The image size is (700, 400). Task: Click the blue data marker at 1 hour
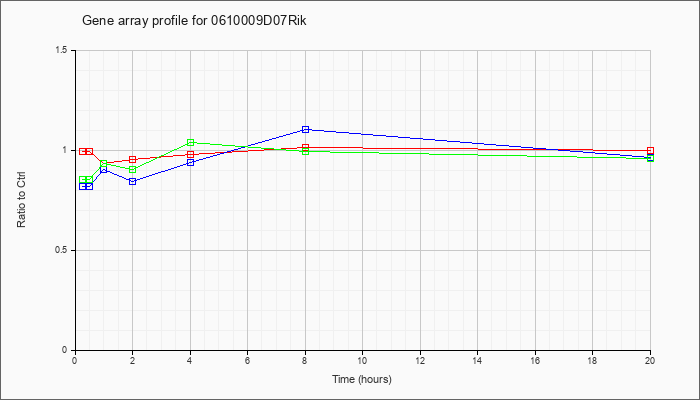(x=104, y=170)
